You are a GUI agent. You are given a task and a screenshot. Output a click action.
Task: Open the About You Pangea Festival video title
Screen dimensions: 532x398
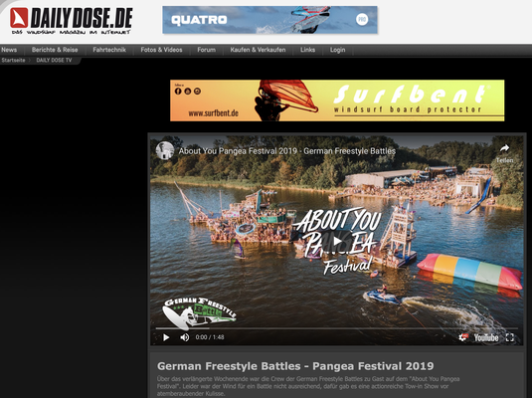click(x=287, y=151)
